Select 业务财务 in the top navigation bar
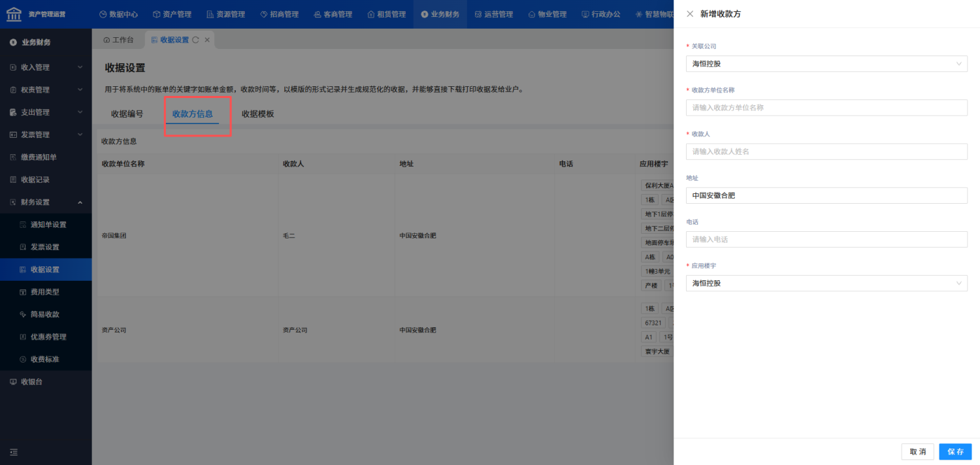980x465 pixels. point(440,14)
